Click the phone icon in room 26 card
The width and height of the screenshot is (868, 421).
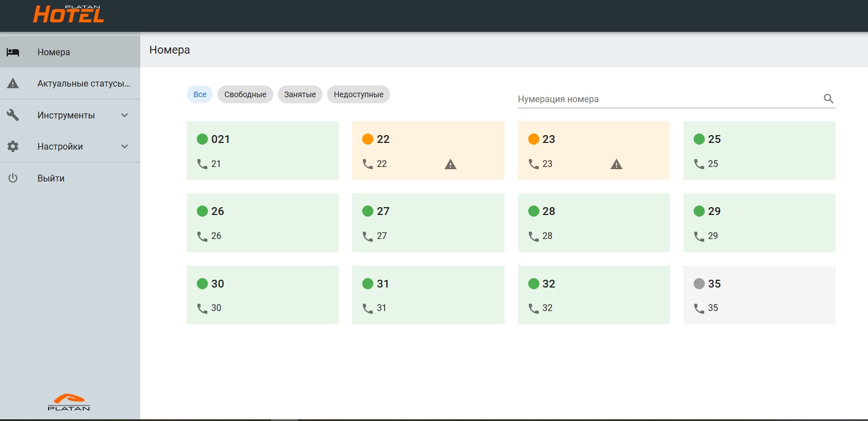coord(202,236)
